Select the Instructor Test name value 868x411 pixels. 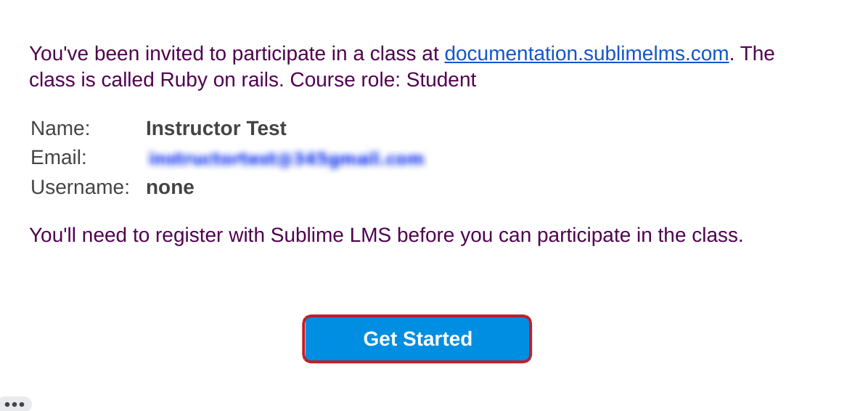click(x=216, y=129)
